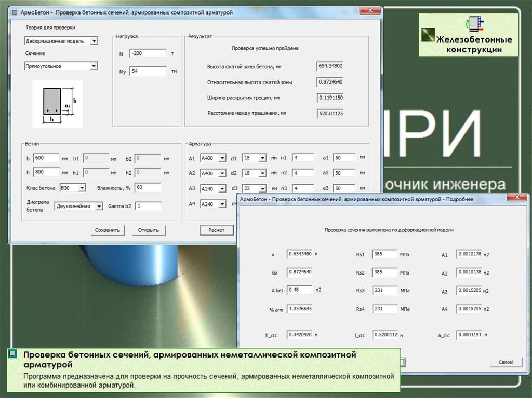The height and width of the screenshot is (398, 532).
Task: Click Cancel in the details dialog
Action: pos(505,362)
